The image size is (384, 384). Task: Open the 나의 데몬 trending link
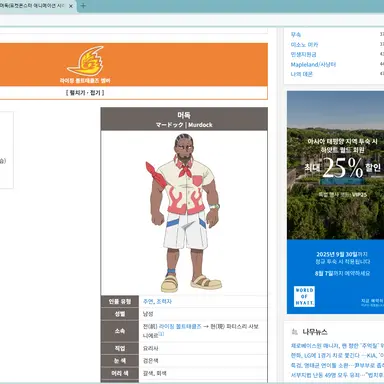[301, 74]
